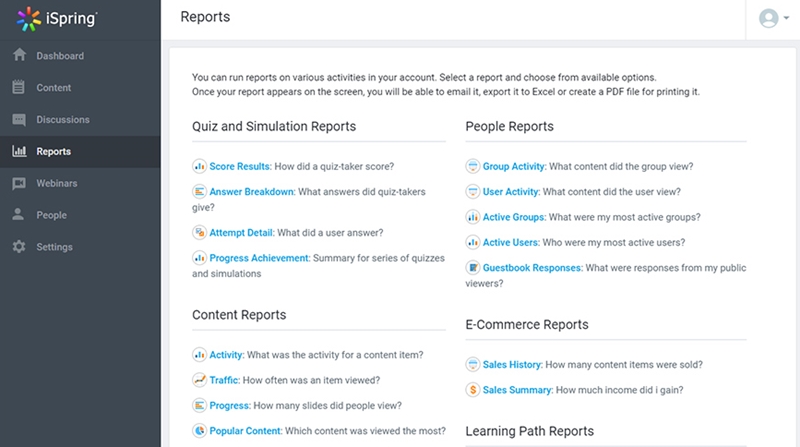
Task: Click the Sales Summary dollar icon
Action: pos(473,390)
